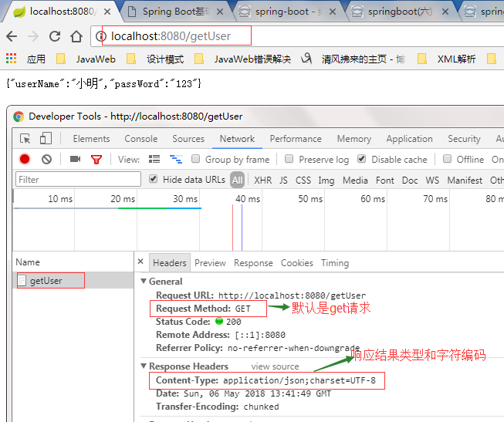The width and height of the screenshot is (504, 422).
Task: View site information icon in address bar
Action: (101, 36)
